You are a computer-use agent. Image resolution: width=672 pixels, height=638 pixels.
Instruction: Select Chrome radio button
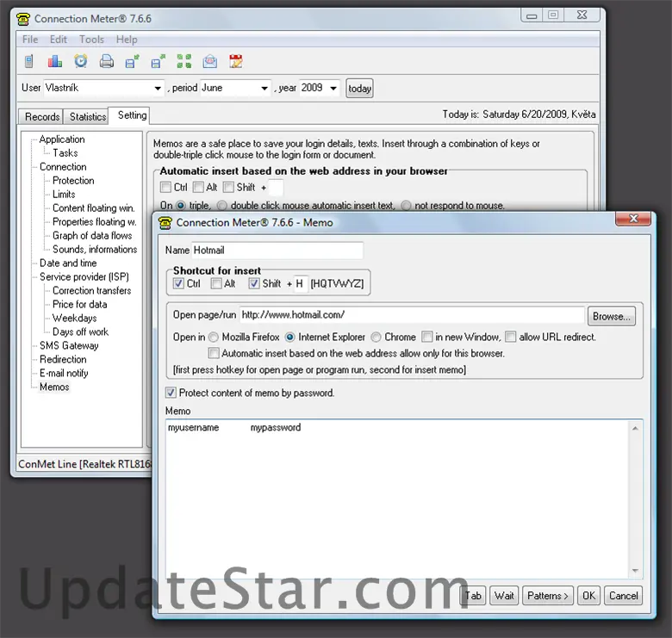[x=376, y=338]
